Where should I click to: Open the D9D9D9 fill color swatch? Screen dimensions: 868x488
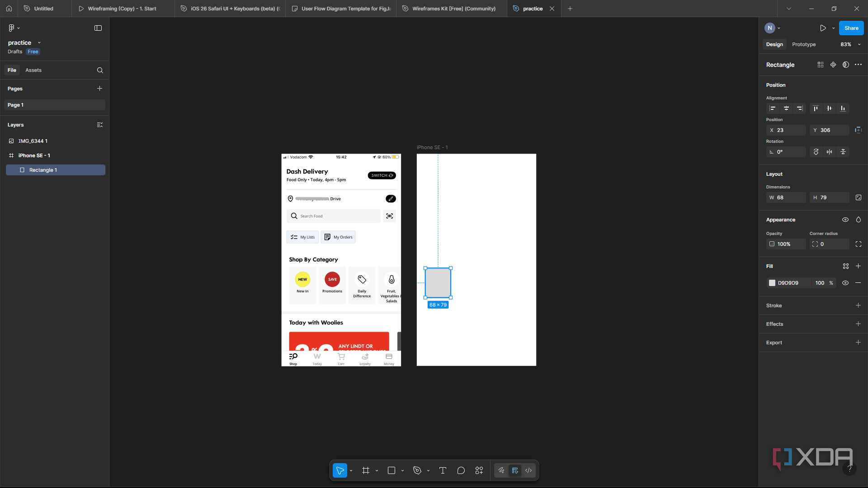click(x=772, y=283)
